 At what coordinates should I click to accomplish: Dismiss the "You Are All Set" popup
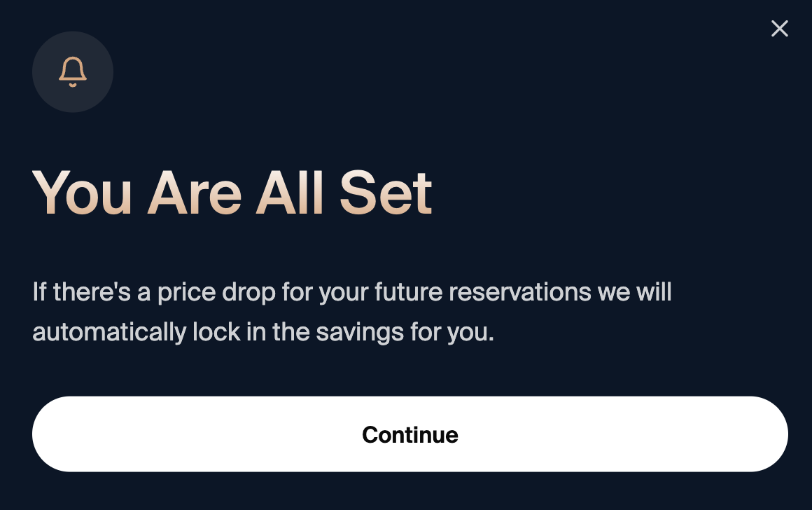[779, 29]
